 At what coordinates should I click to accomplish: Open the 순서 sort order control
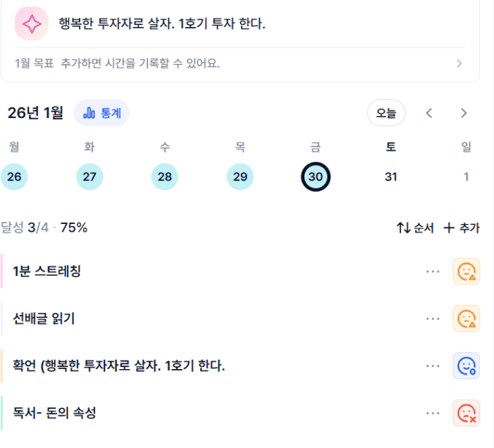415,228
